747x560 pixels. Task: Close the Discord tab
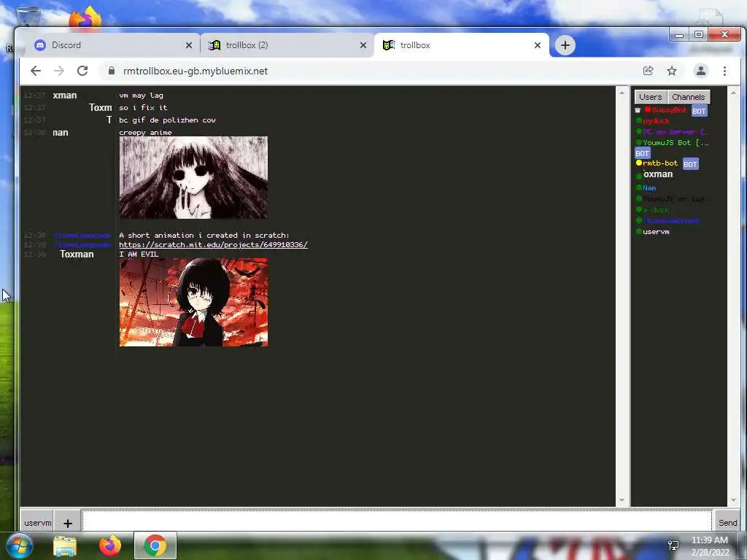(x=189, y=45)
